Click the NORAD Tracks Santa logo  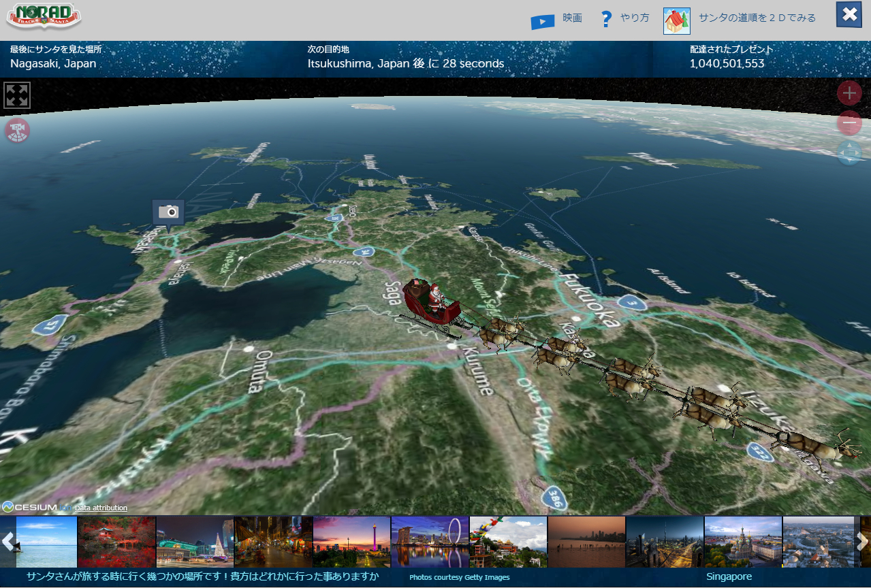44,17
